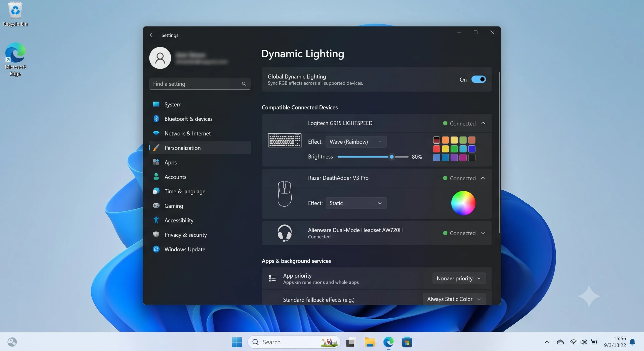644x351 pixels.
Task: Select the black color swatch
Action: [471, 157]
